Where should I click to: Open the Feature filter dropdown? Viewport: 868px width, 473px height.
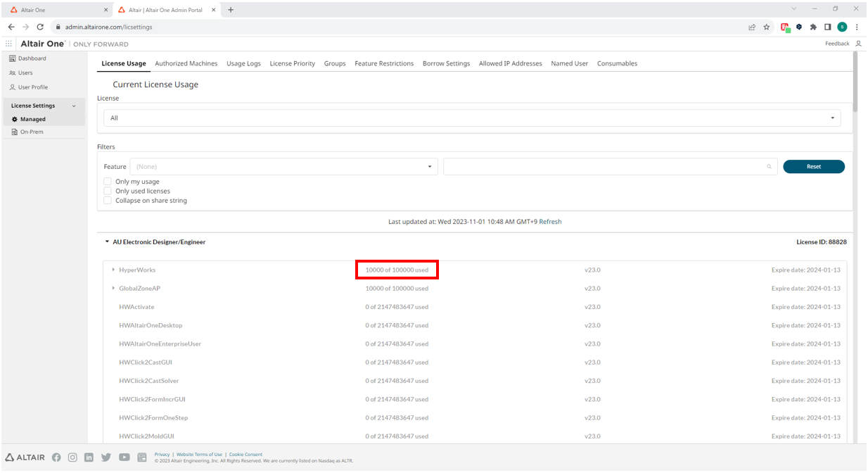point(283,167)
